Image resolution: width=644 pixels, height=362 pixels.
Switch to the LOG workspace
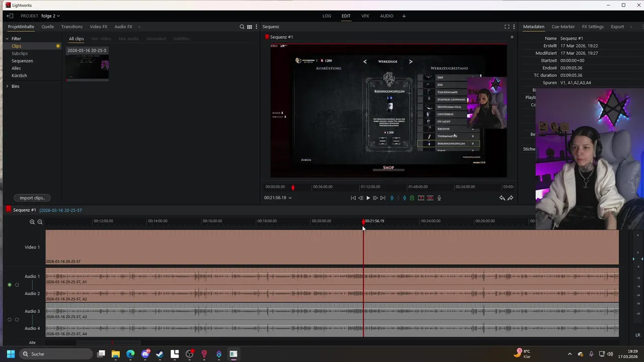tap(327, 16)
